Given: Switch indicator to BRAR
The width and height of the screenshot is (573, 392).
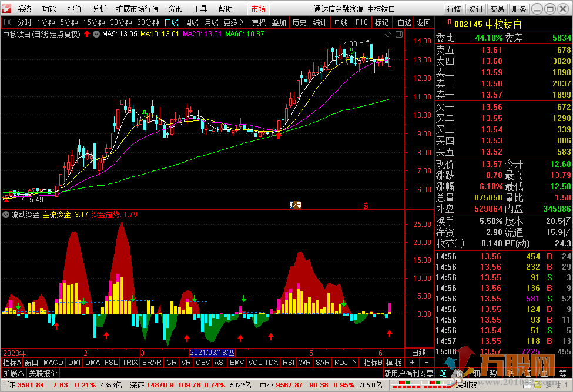Looking at the screenshot, I should click(152, 363).
